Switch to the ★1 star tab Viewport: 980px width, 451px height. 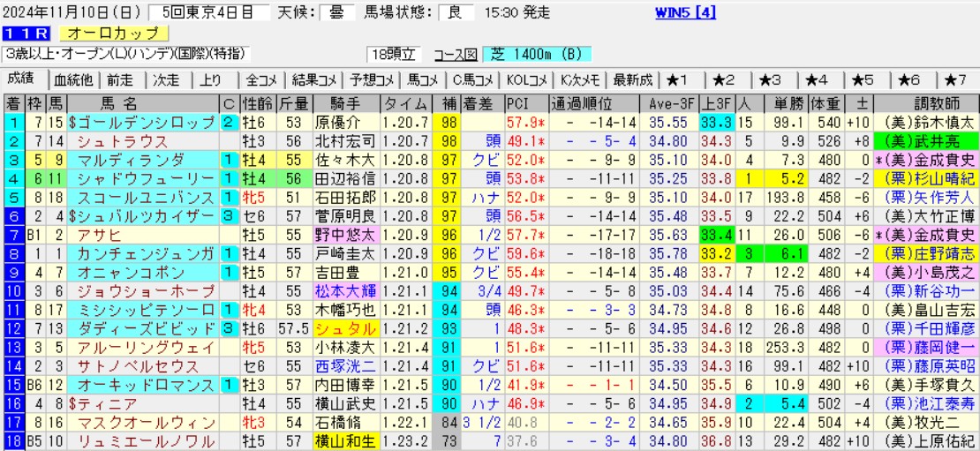tap(682, 80)
